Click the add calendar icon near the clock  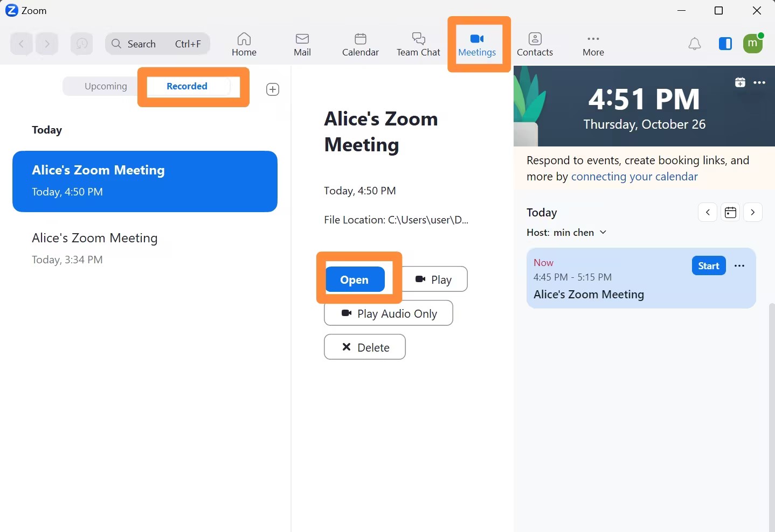tap(740, 82)
